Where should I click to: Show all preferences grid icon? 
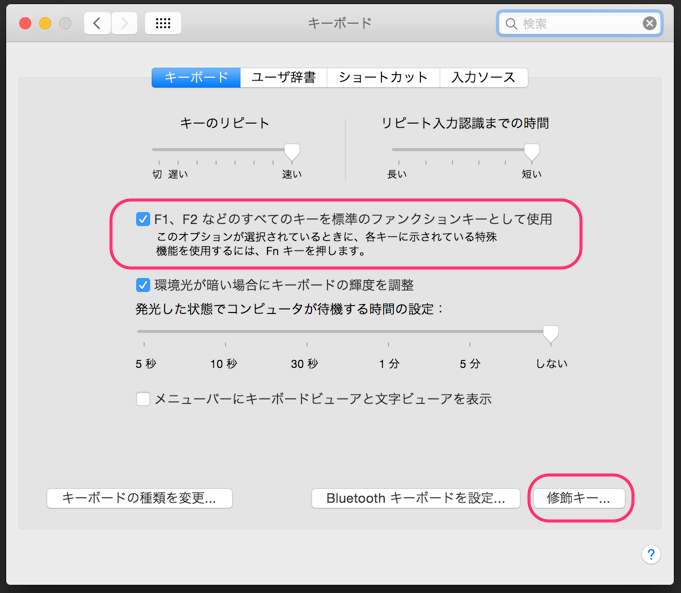pyautogui.click(x=163, y=23)
